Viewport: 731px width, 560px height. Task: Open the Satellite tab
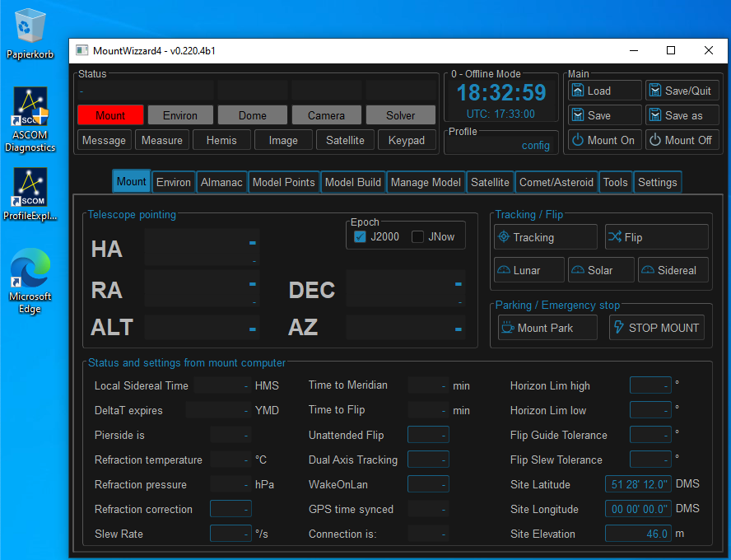(490, 182)
